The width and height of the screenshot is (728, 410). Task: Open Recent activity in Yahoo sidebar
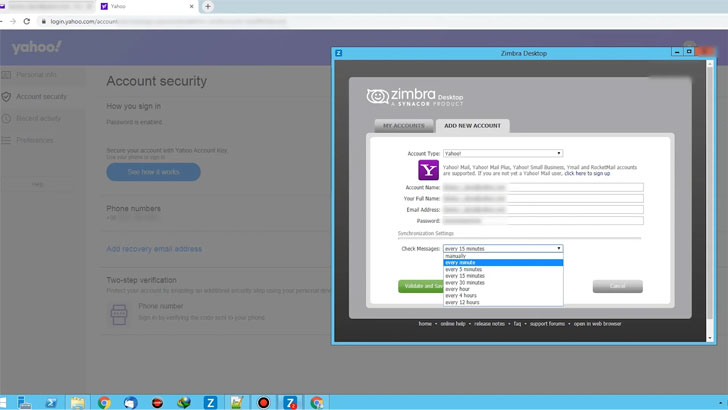(38, 118)
